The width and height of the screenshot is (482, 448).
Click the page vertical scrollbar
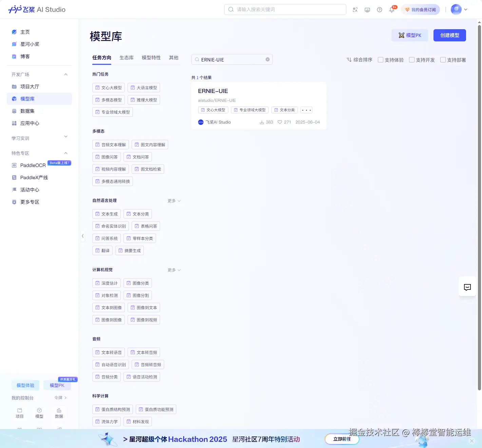pyautogui.click(x=479, y=207)
